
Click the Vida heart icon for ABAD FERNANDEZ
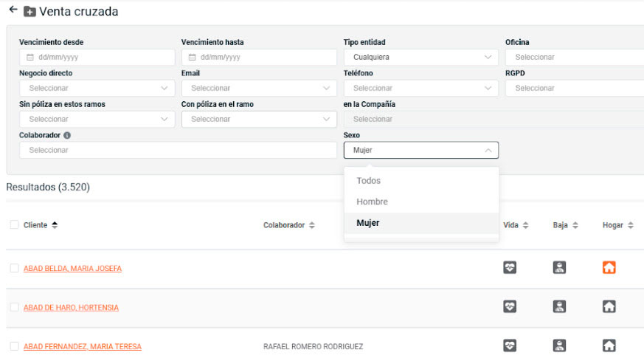pyautogui.click(x=510, y=345)
